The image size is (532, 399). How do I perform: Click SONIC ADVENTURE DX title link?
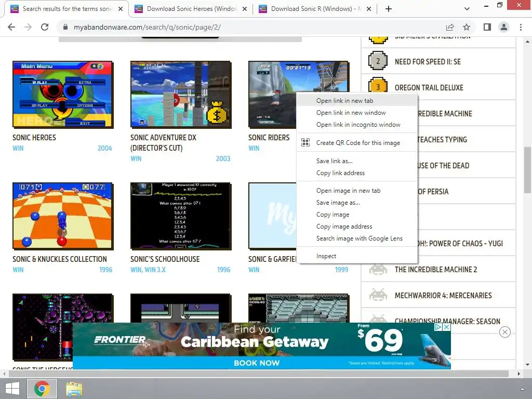coord(163,142)
